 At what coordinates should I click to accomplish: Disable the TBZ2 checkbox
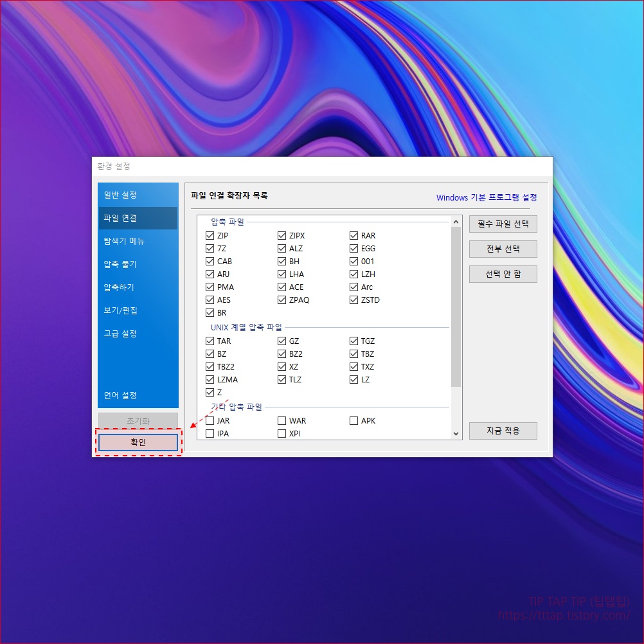pyautogui.click(x=210, y=367)
